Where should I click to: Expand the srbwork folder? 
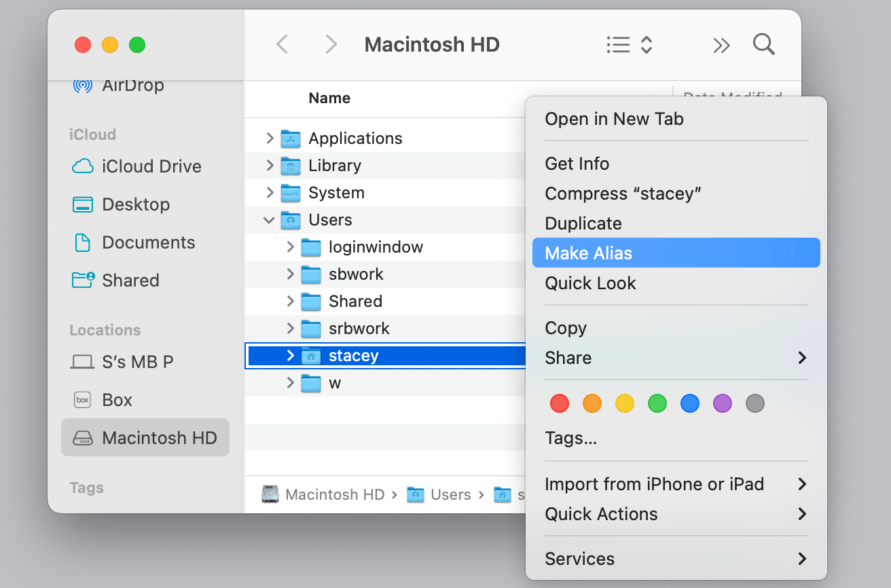tap(290, 329)
